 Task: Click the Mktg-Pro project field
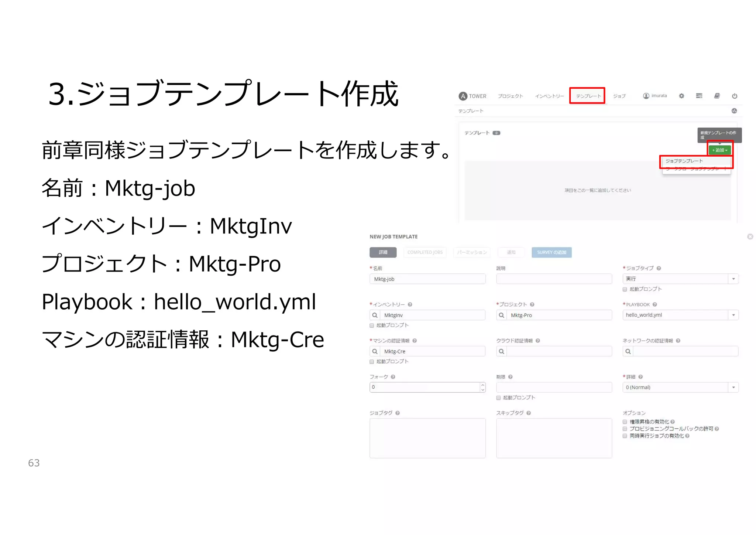click(x=559, y=315)
